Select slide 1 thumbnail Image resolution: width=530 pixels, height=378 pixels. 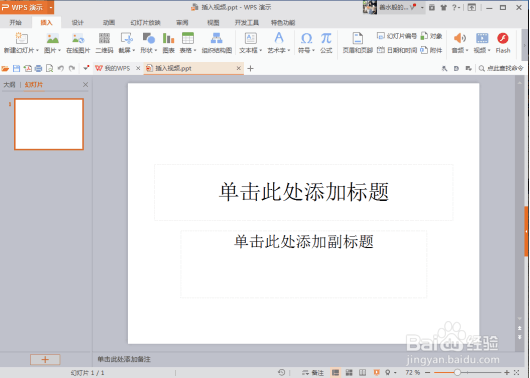point(49,124)
